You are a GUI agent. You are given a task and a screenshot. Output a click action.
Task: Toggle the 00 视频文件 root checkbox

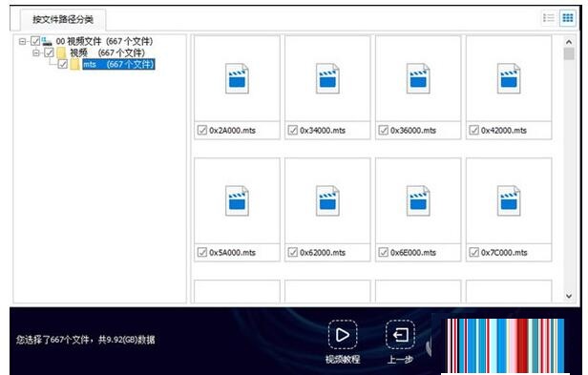[35, 41]
